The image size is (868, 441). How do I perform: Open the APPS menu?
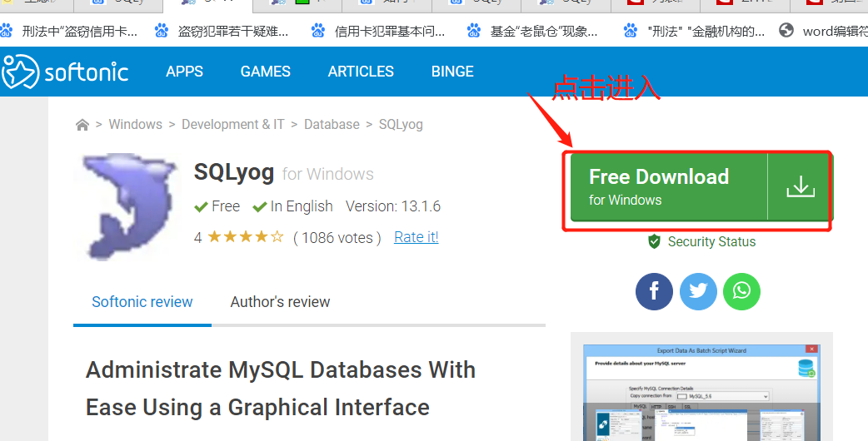pyautogui.click(x=184, y=72)
